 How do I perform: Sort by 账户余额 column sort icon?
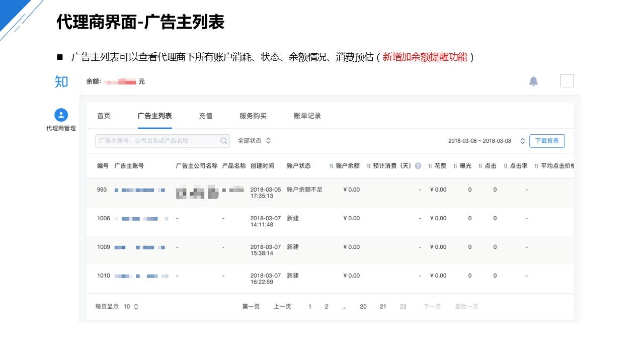pyautogui.click(x=332, y=166)
